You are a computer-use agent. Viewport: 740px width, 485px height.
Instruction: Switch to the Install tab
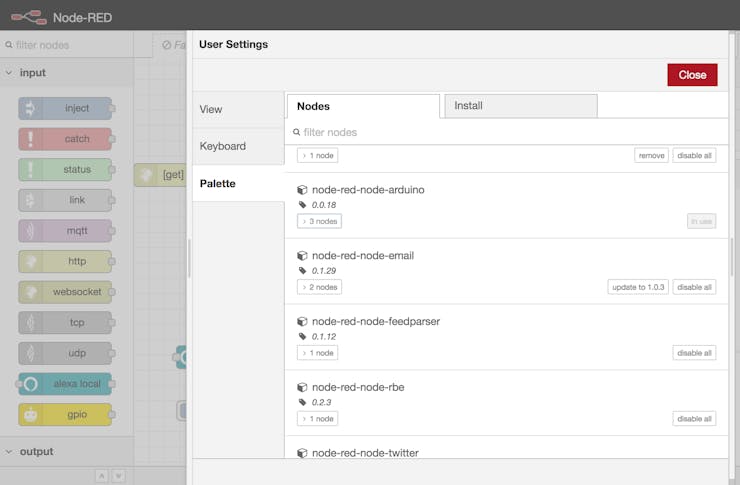coord(521,106)
